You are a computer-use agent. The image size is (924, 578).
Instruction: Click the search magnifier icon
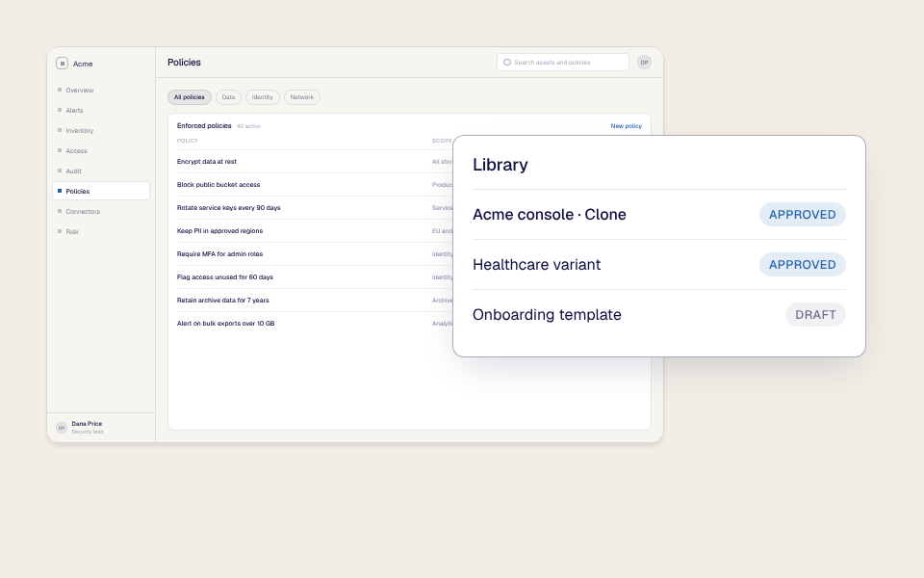click(x=507, y=63)
